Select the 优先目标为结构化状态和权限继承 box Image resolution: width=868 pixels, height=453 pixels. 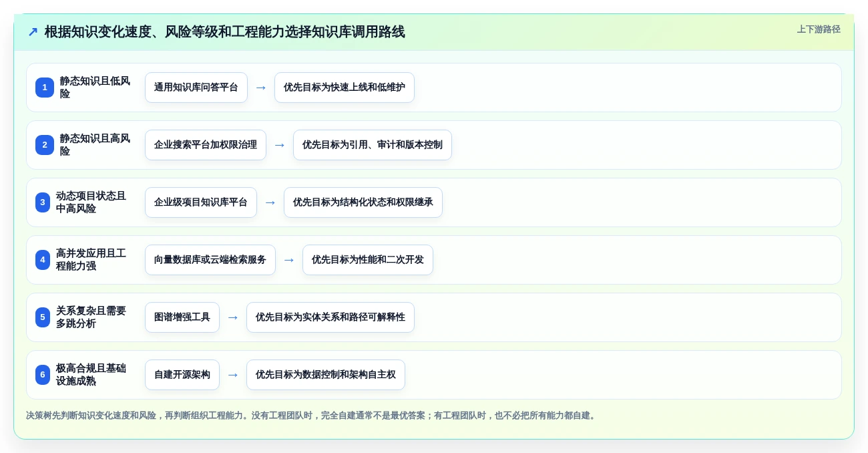363,202
